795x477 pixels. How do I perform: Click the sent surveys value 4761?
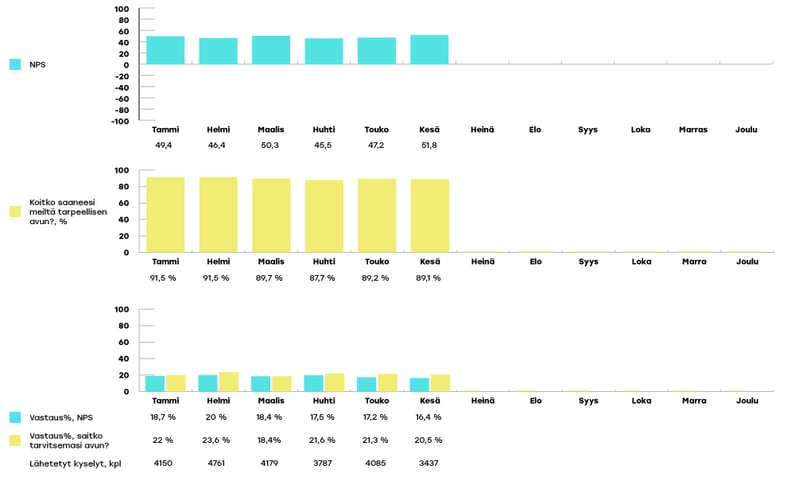218,463
